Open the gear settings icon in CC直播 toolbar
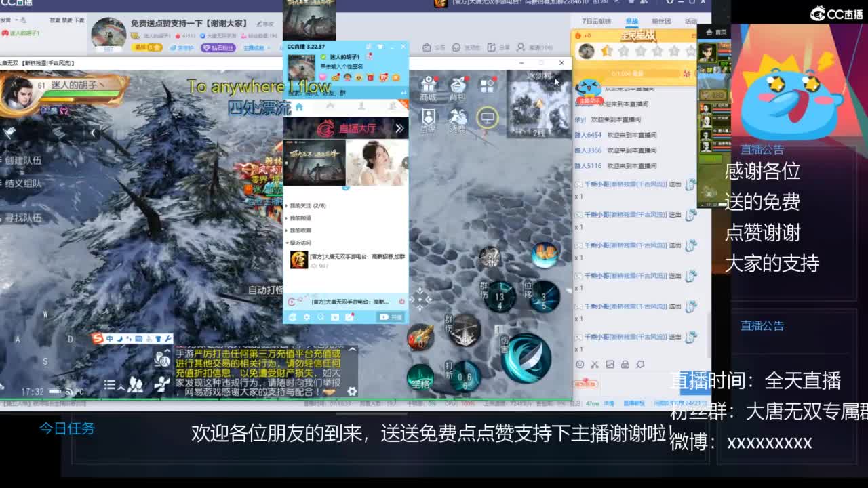 [x=307, y=317]
